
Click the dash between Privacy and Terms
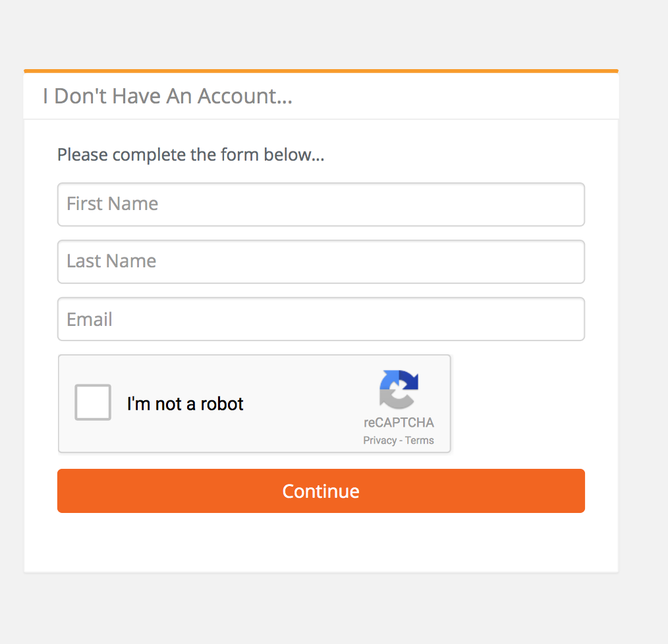coord(401,441)
